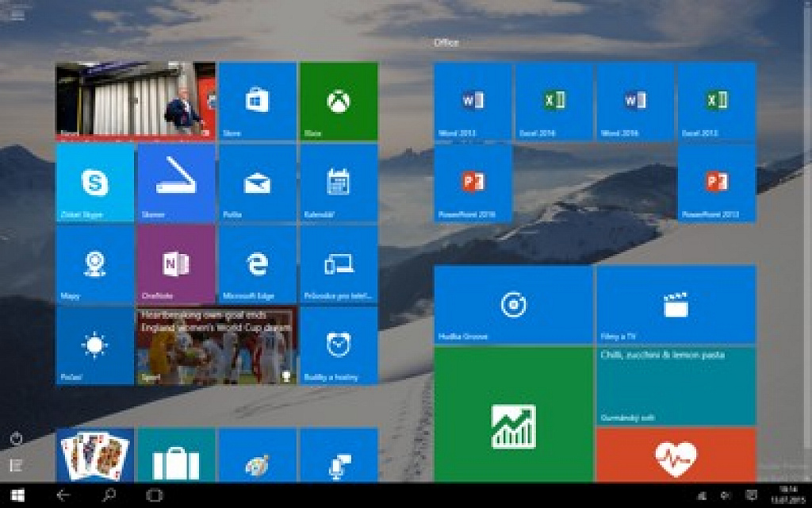Open the Chilli, zucchini & lemon pasta tile
The image size is (812, 508).
click(x=676, y=387)
